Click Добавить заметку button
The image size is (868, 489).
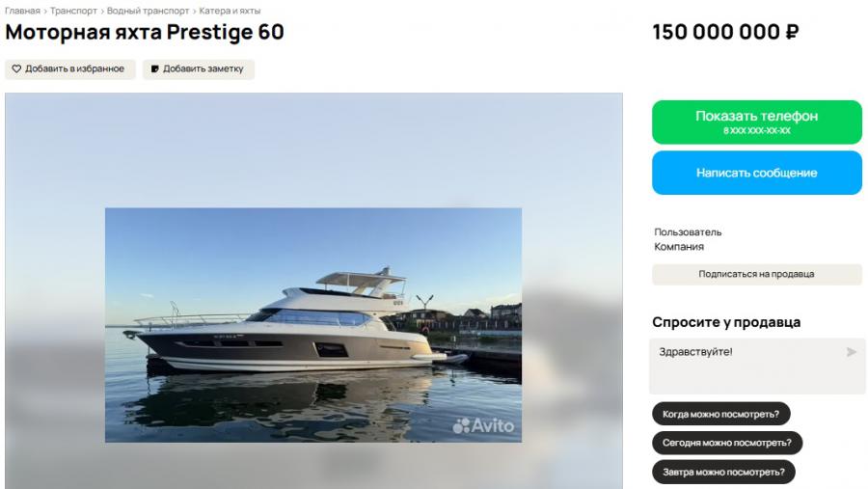pos(198,69)
